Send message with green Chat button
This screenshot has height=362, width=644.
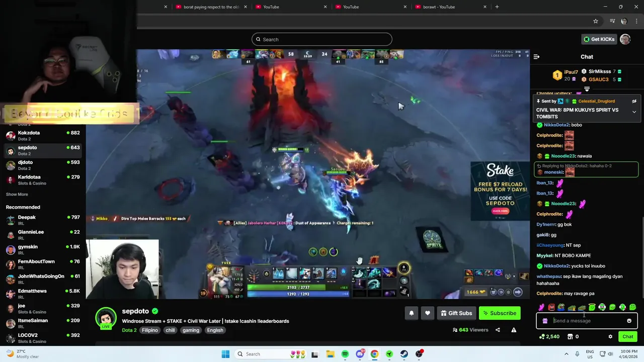pos(628,337)
